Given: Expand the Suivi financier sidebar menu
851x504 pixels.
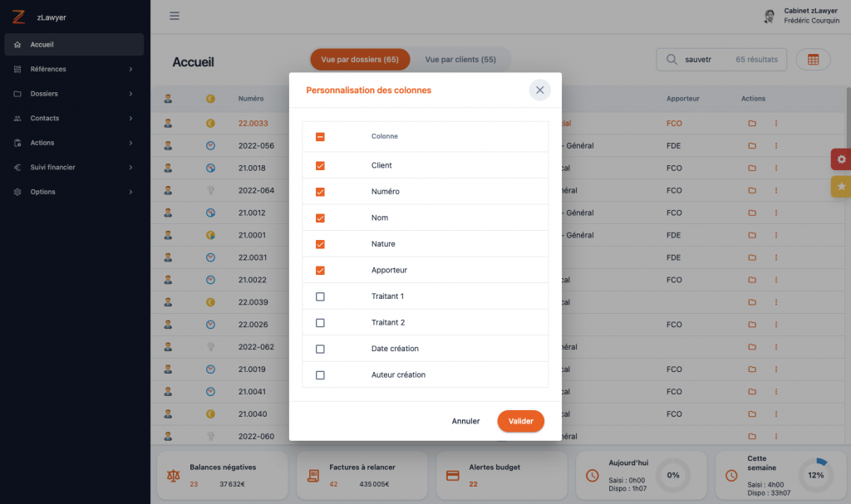Looking at the screenshot, I should pyautogui.click(x=73, y=167).
